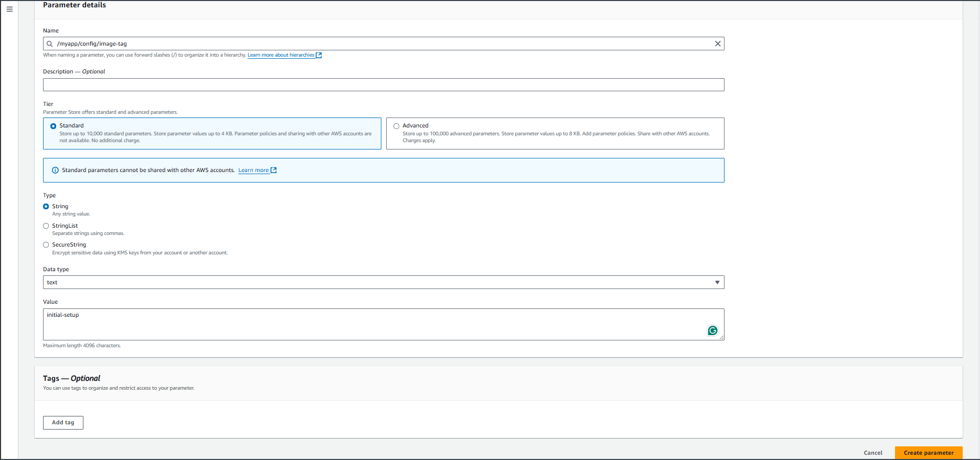Click external link icon beside Learn more

(273, 170)
